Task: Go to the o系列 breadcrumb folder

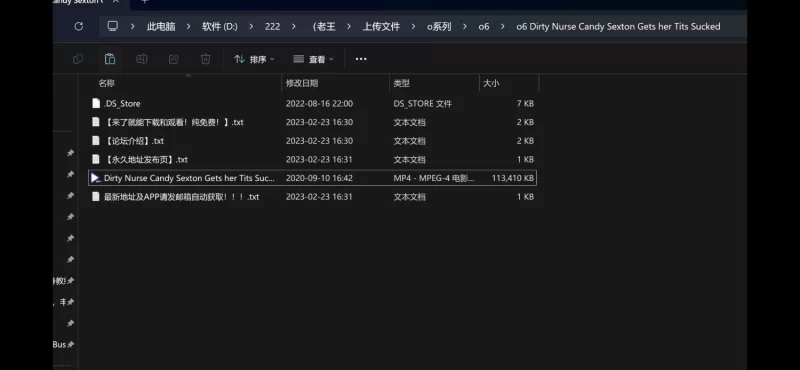Action: (439, 27)
